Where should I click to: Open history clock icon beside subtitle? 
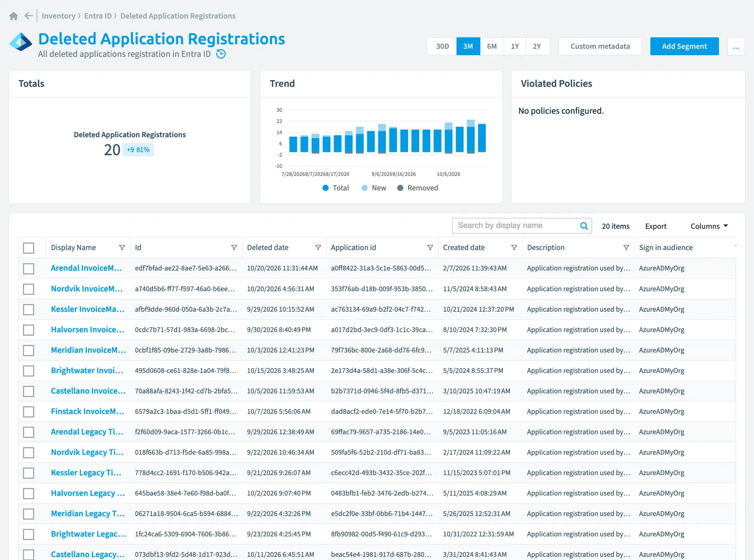(x=221, y=54)
